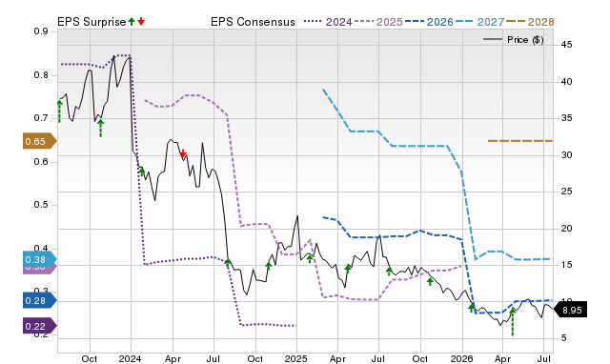The image size is (610, 364).
Task: Click the 2026 label on the x-axis
Action: [461, 358]
